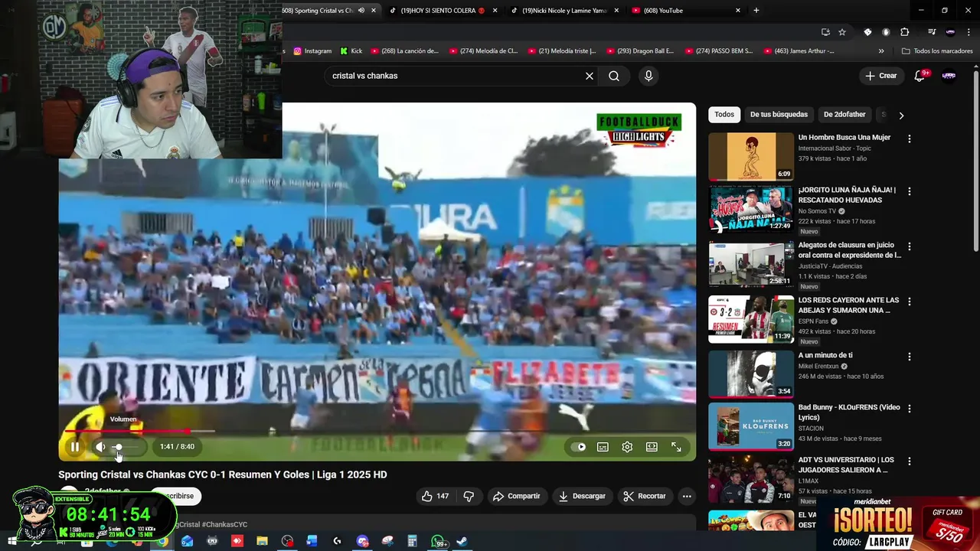Open options for 'Alegatos de clausura' video
The height and width of the screenshot is (551, 980).
point(909,246)
